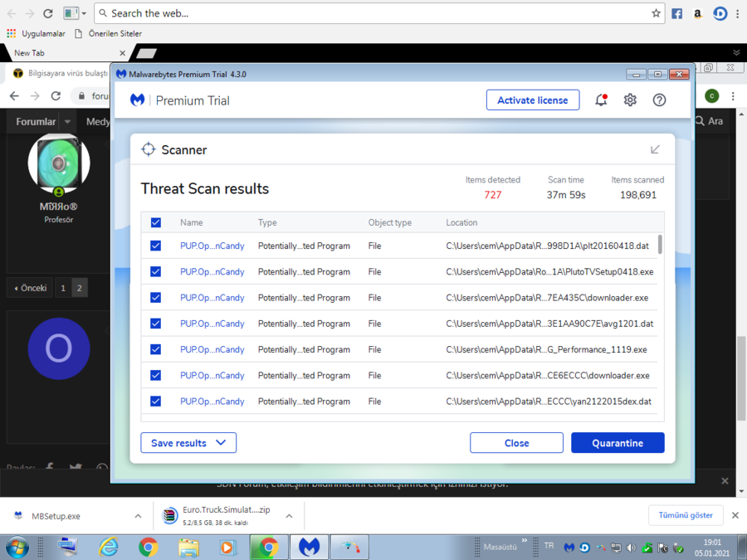Screen dimensions: 747x560
Task: Show hidden taskbar toolbar items chevron
Action: 525,540
